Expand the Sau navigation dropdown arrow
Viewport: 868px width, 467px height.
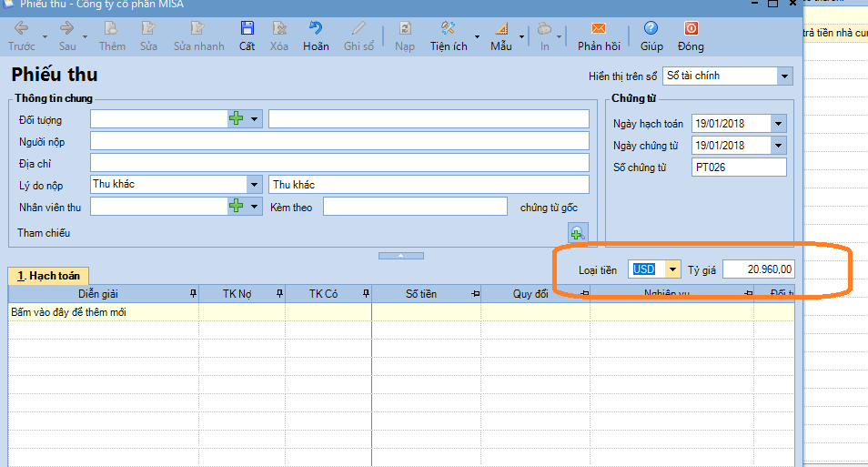85,37
